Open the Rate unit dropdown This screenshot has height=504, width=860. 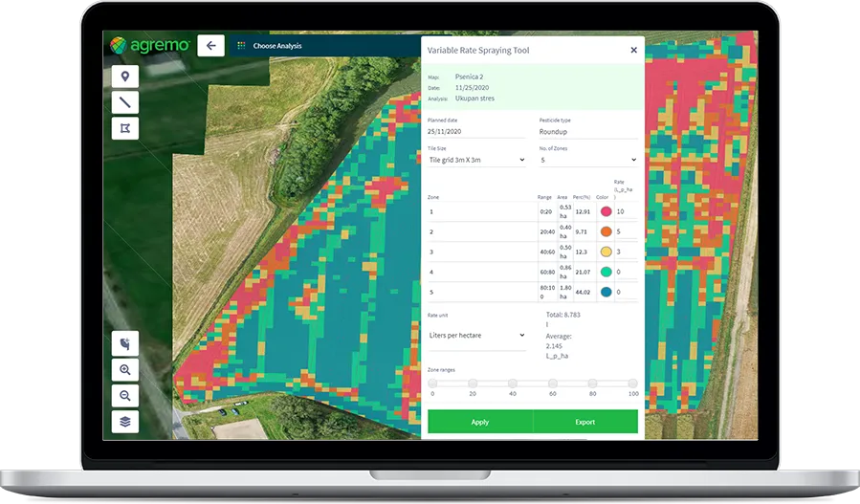[476, 335]
